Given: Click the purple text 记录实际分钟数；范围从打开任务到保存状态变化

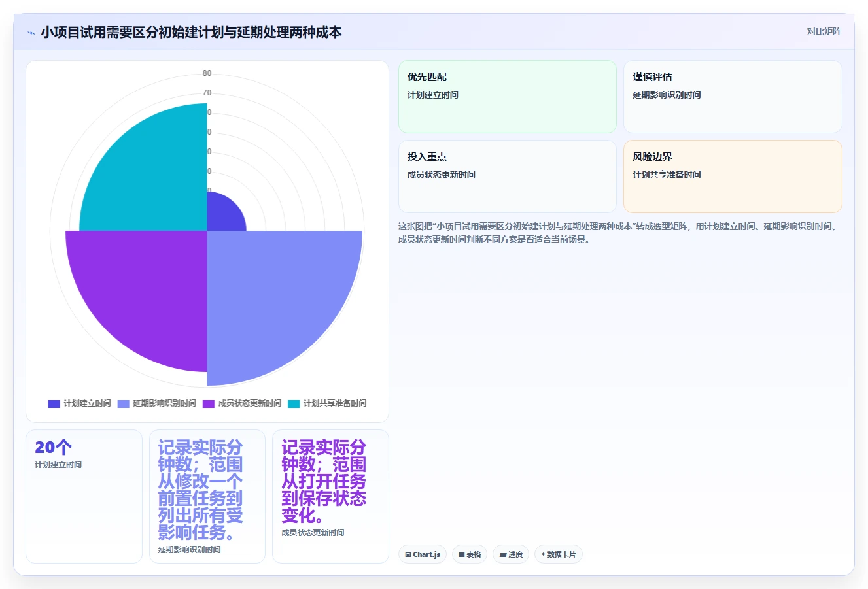Looking at the screenshot, I should (324, 481).
